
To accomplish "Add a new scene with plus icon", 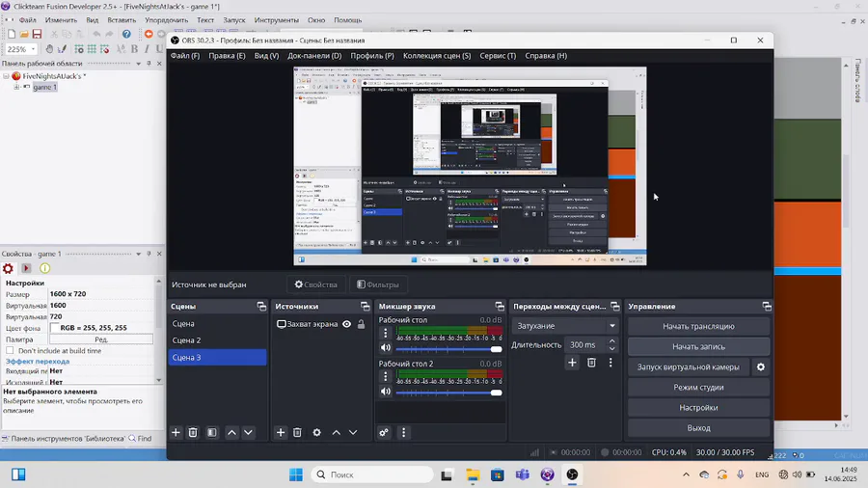I will click(176, 433).
